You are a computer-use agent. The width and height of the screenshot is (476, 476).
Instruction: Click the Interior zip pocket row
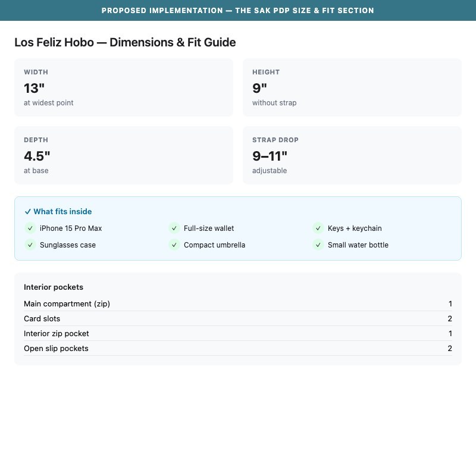coord(238,334)
